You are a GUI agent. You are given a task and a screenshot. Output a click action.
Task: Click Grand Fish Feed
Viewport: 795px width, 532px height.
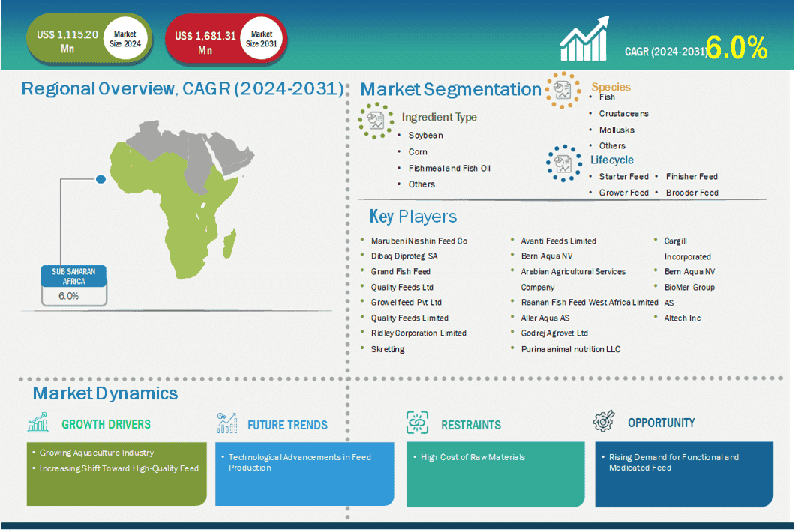click(x=400, y=271)
